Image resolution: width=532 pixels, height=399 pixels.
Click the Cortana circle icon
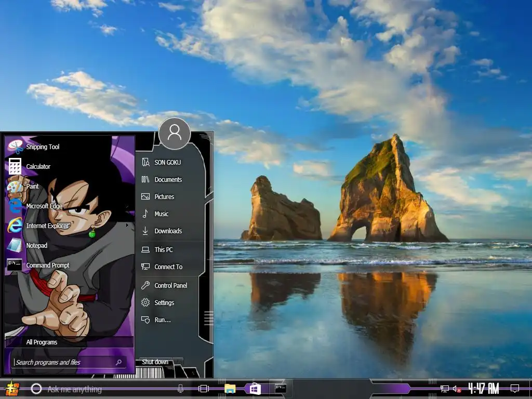(x=36, y=389)
